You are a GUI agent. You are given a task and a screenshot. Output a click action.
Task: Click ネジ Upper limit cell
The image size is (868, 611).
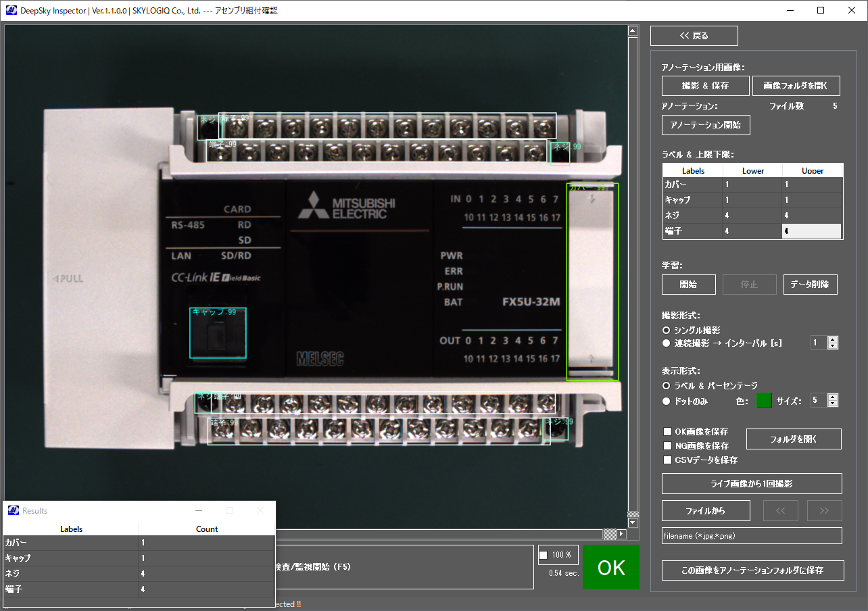click(x=812, y=216)
